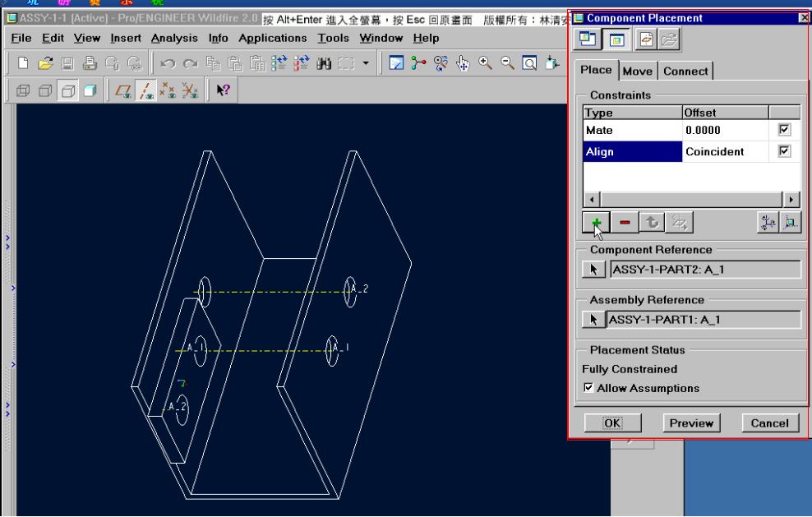
Task: Click the Save diskette icon
Action: (x=67, y=63)
